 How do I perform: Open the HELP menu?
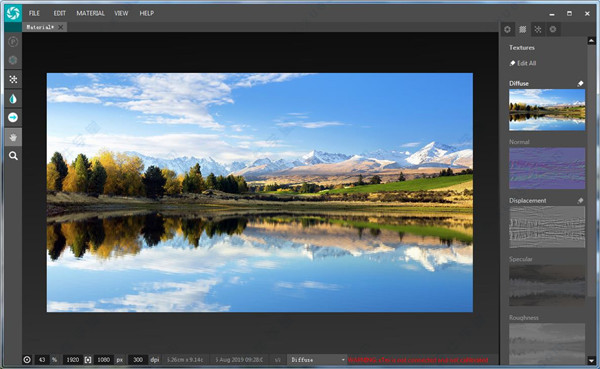pyautogui.click(x=147, y=13)
